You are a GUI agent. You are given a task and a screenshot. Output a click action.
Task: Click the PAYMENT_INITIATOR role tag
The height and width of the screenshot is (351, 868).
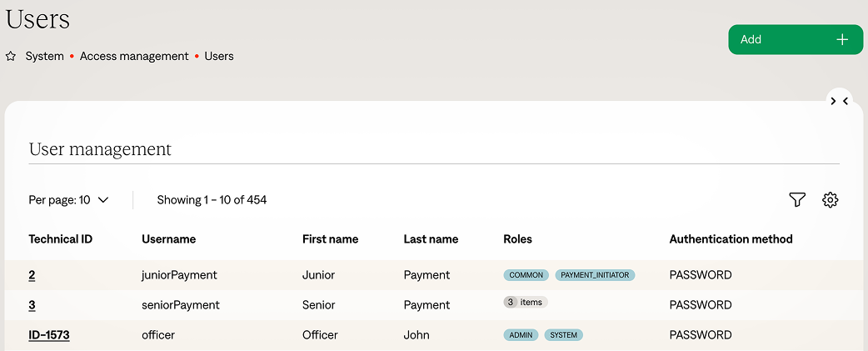(595, 275)
